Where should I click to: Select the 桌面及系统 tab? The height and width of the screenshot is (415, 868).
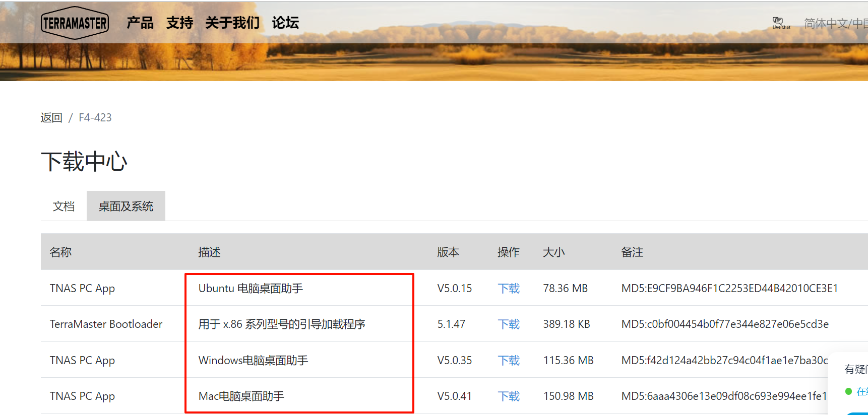126,206
